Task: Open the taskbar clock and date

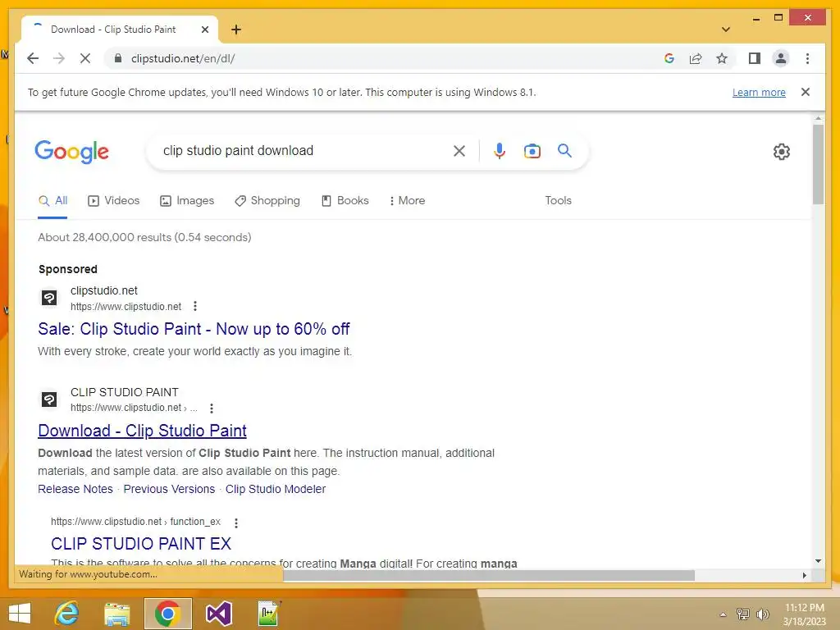Action: [x=805, y=614]
